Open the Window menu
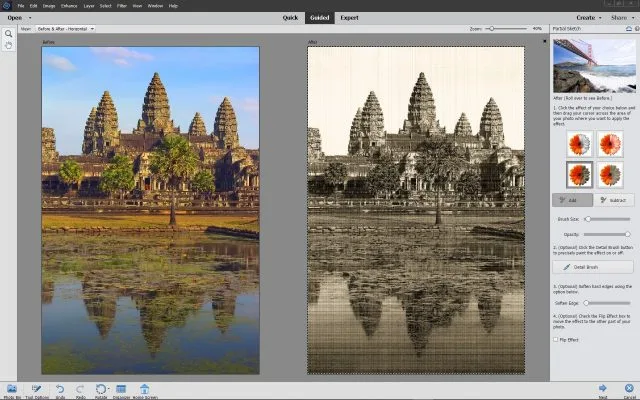640x400 pixels. 155,6
